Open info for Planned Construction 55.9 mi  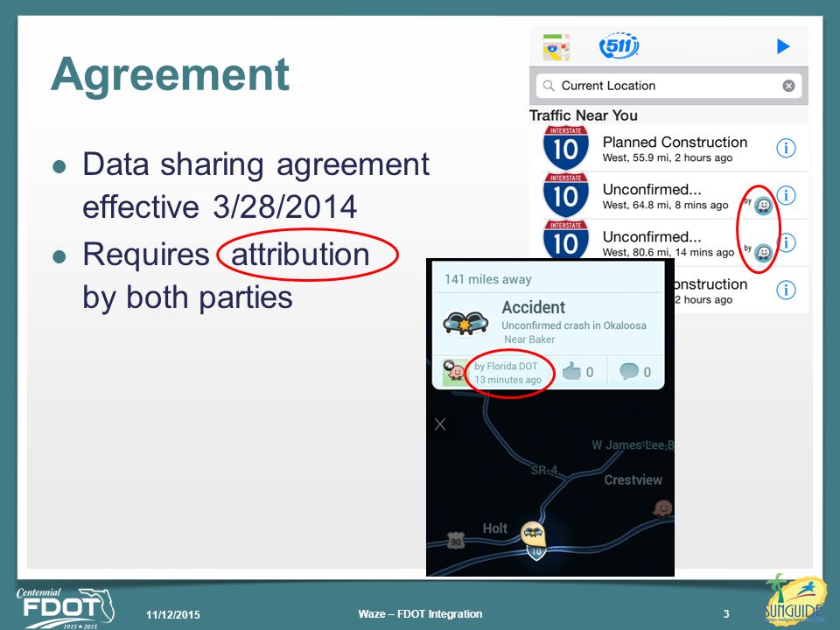[786, 147]
